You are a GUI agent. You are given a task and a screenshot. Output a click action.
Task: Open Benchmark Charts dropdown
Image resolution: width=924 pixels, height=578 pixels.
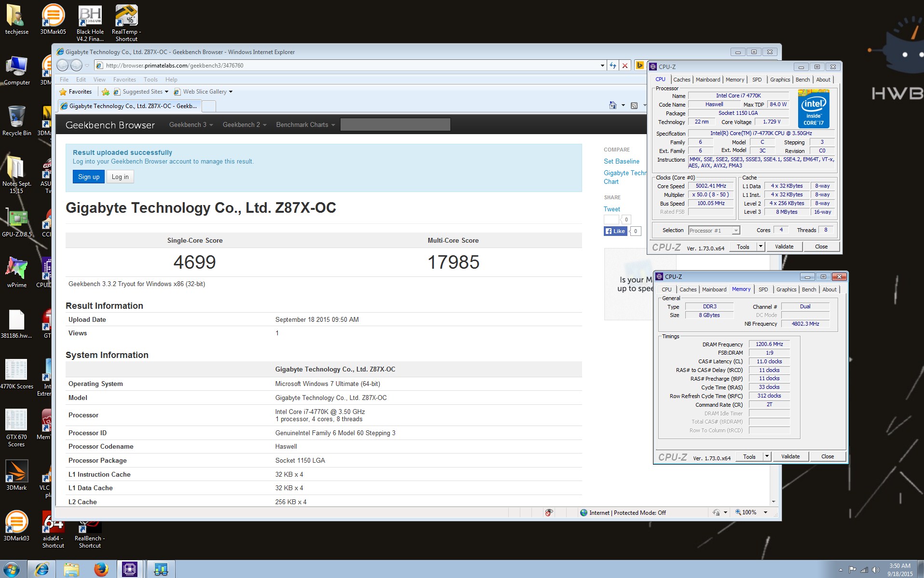click(x=305, y=124)
